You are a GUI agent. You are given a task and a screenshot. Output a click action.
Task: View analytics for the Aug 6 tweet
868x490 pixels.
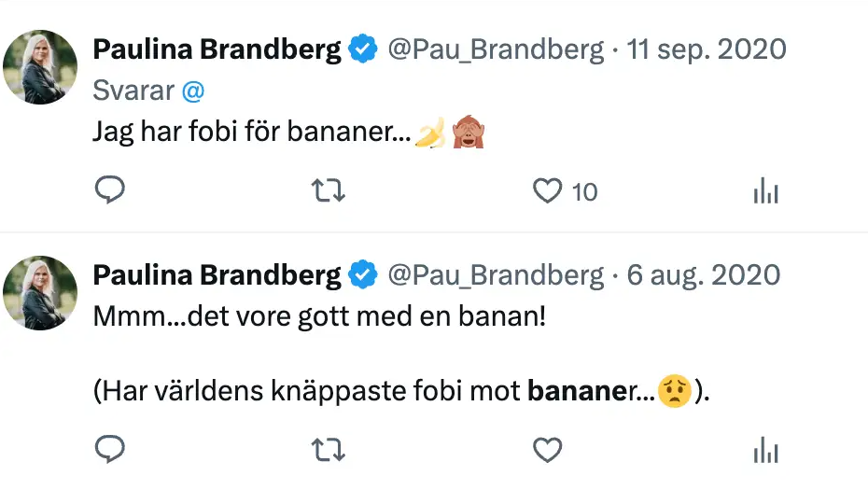pyautogui.click(x=765, y=452)
